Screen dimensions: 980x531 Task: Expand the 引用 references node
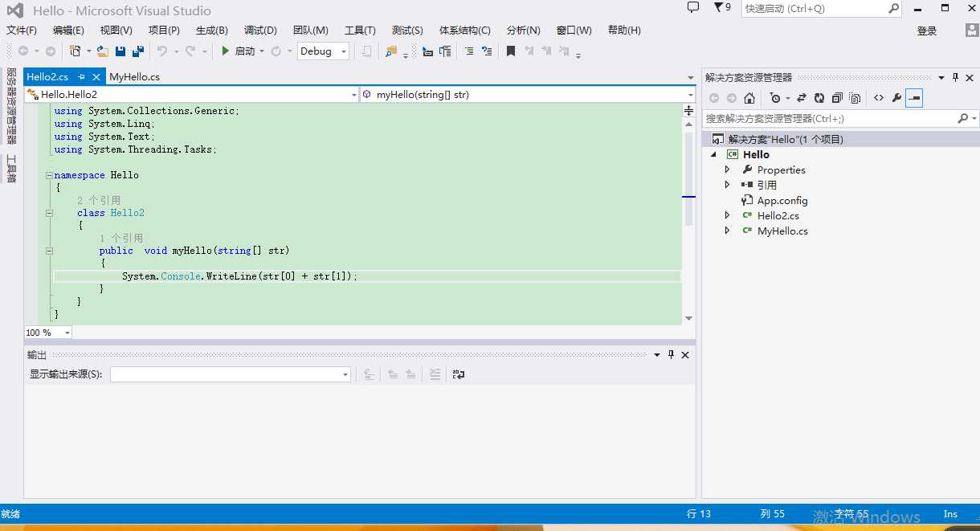tap(728, 185)
